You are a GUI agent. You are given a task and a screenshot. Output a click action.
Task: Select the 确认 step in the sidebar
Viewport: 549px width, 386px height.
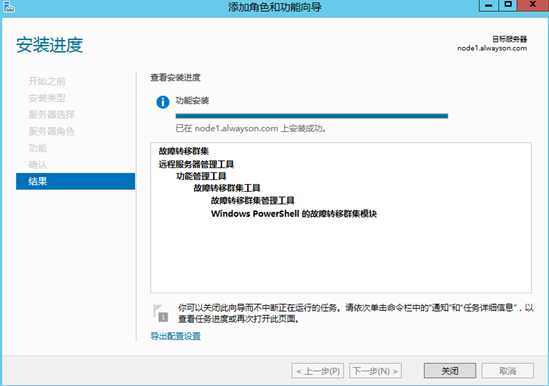(x=37, y=165)
